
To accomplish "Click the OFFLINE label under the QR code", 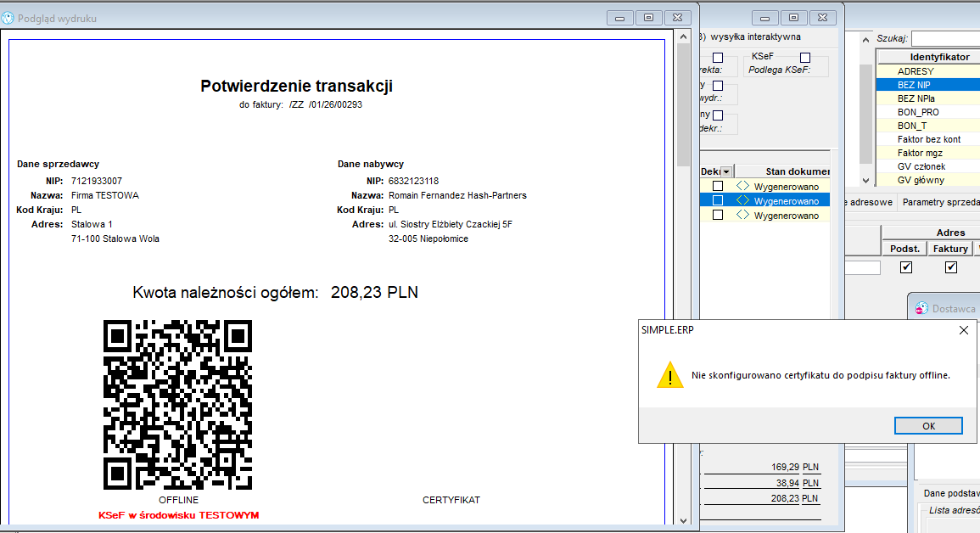I will 179,500.
